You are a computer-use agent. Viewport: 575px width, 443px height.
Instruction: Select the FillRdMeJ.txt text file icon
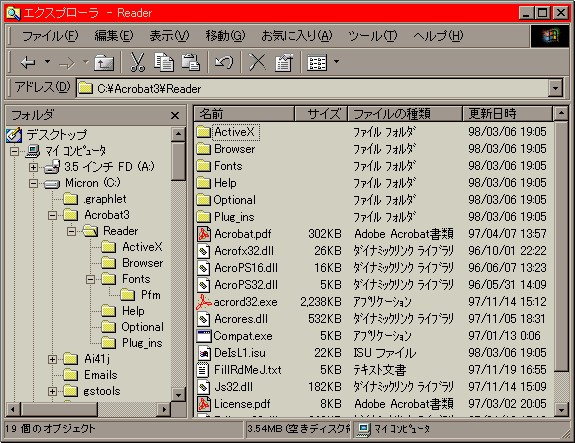[203, 370]
